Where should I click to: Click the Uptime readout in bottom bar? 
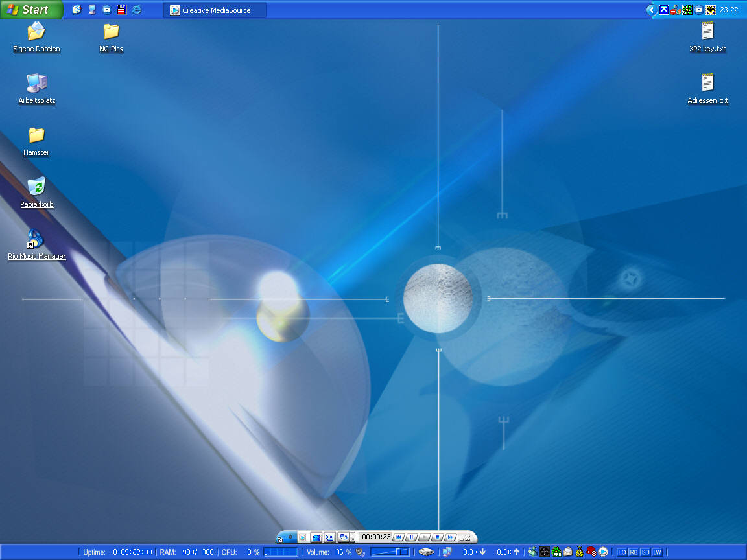pos(117,552)
